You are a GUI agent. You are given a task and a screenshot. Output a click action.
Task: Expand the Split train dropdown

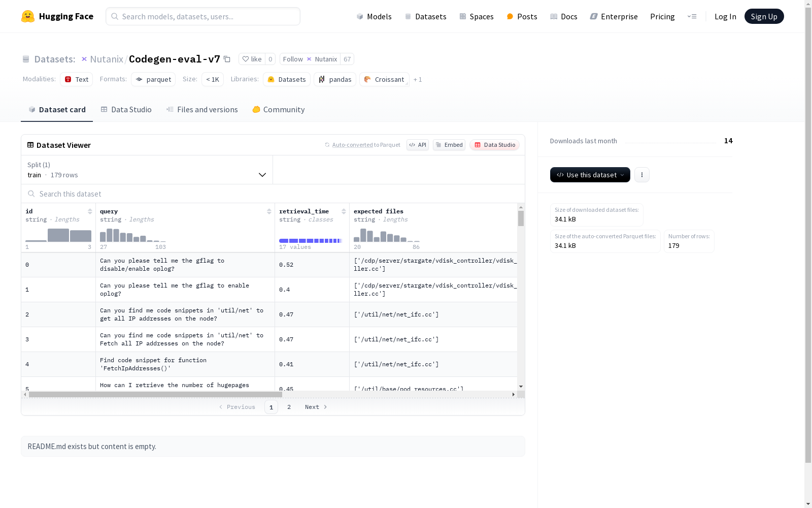coord(147,170)
